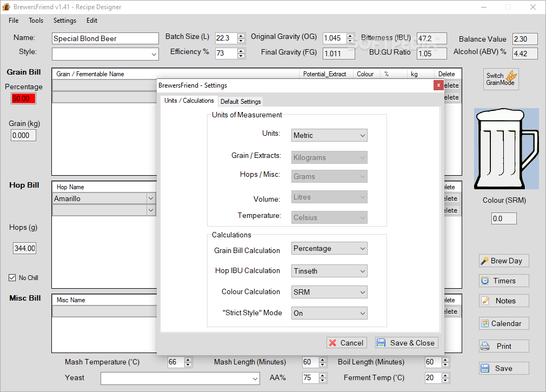The width and height of the screenshot is (546, 392).
Task: Open the Settings menu
Action: tap(65, 21)
